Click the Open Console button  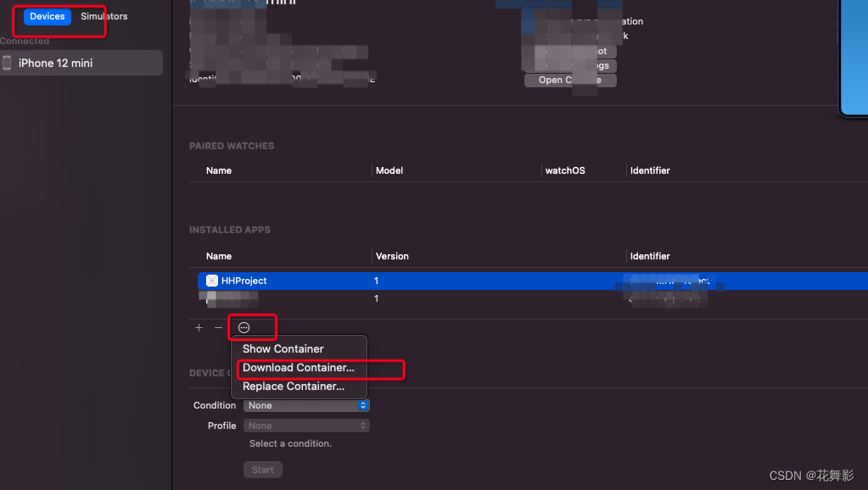[x=570, y=81]
